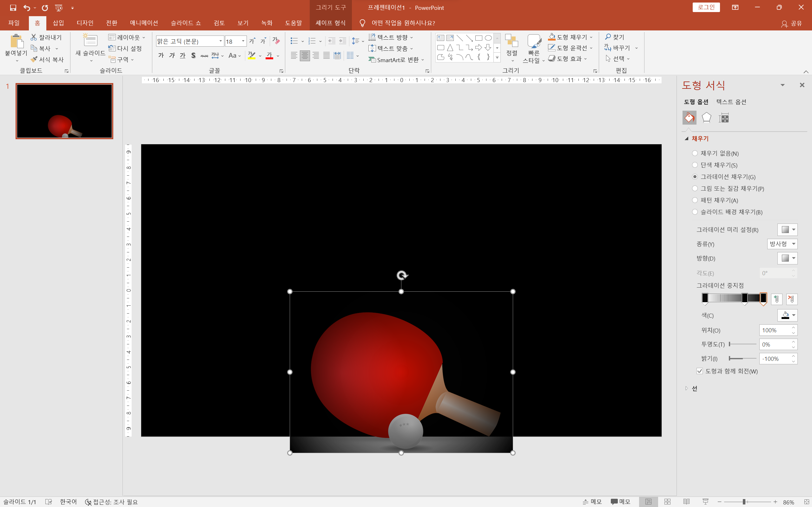Open the gradient type dropdown
This screenshot has height=507, width=812.
click(782, 244)
